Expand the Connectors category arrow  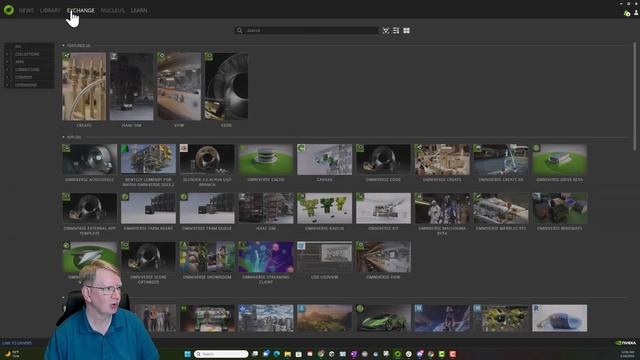coord(7,70)
